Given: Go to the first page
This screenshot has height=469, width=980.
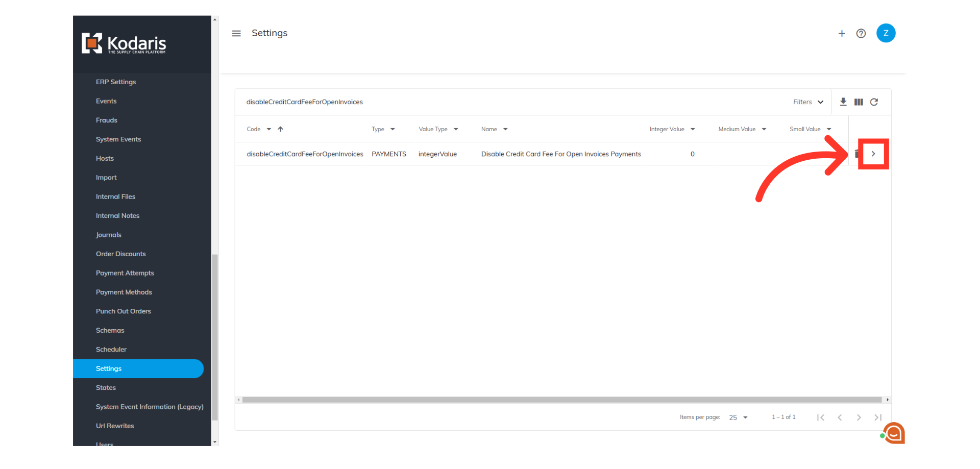Looking at the screenshot, I should (821, 417).
